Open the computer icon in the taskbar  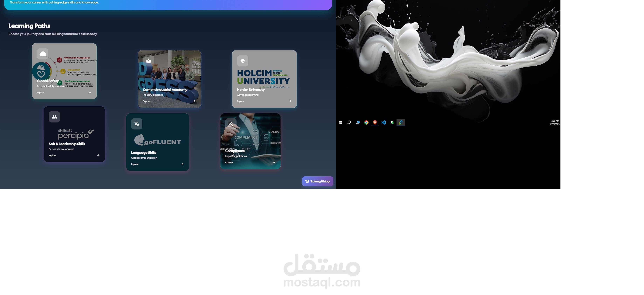click(358, 122)
